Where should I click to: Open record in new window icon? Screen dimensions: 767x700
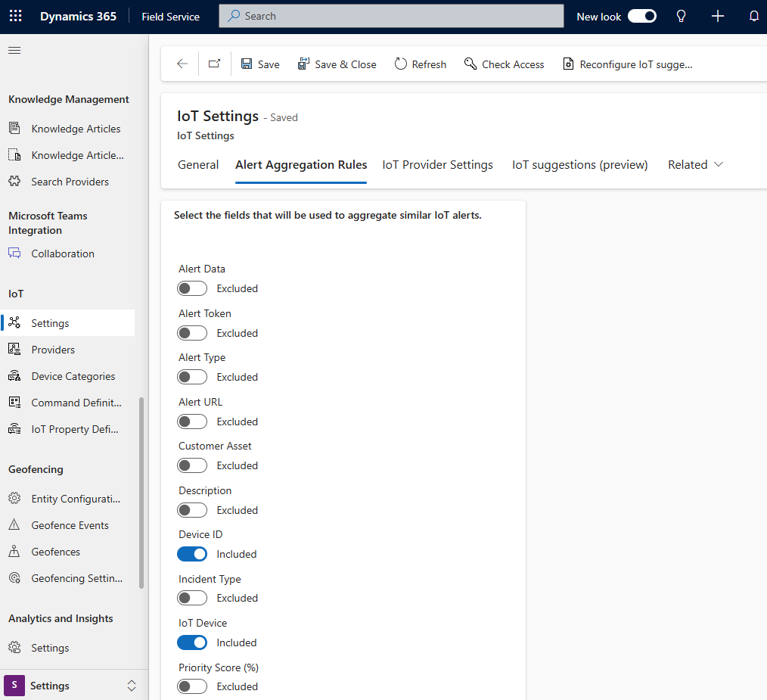tap(214, 64)
